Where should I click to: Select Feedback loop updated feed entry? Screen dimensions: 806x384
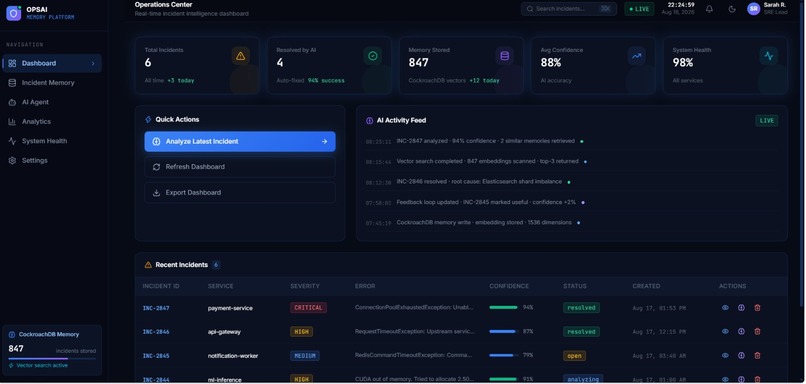pos(572,203)
